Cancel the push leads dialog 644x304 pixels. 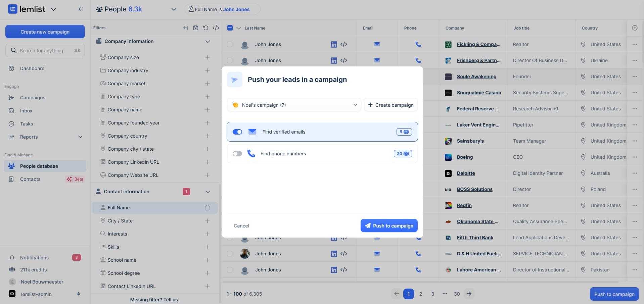point(241,226)
